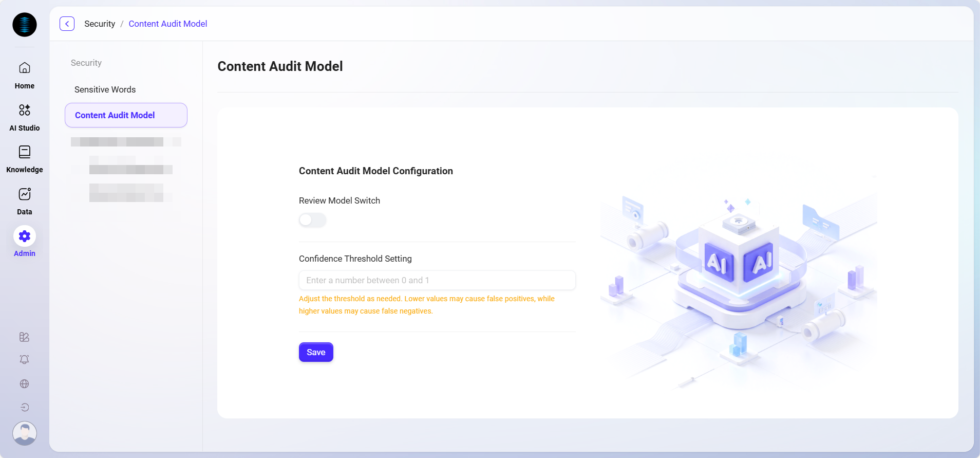This screenshot has width=980, height=458.
Task: Select the Admin gear icon
Action: pos(24,236)
